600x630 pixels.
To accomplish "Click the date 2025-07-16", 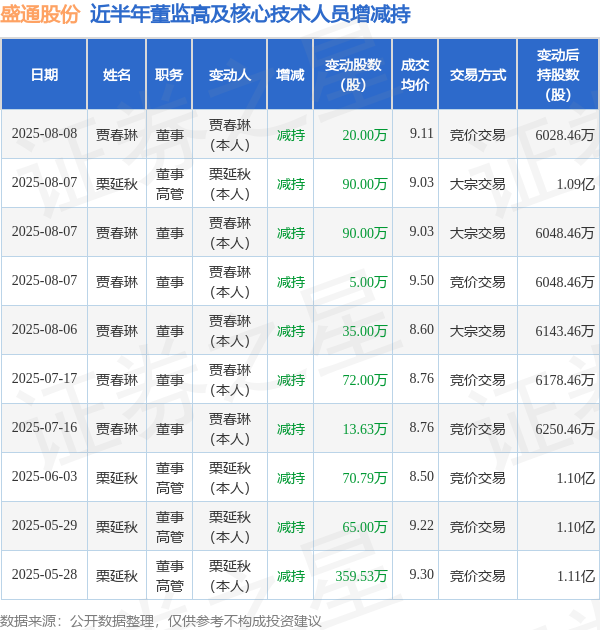I will click(x=44, y=428).
